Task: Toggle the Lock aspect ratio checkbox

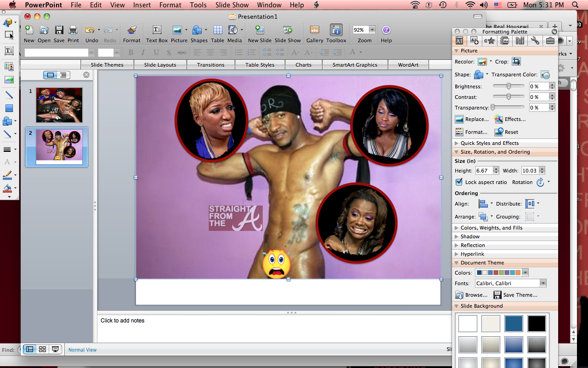Action: (459, 182)
